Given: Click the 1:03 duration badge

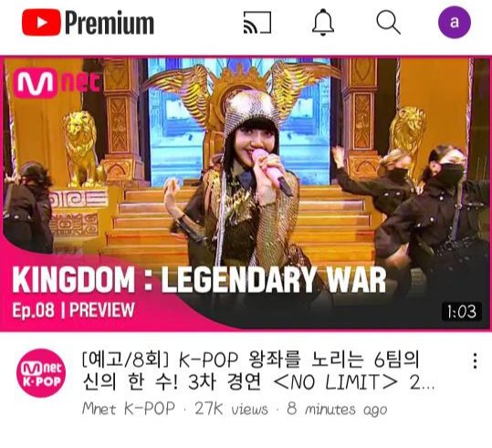Looking at the screenshot, I should 461,311.
